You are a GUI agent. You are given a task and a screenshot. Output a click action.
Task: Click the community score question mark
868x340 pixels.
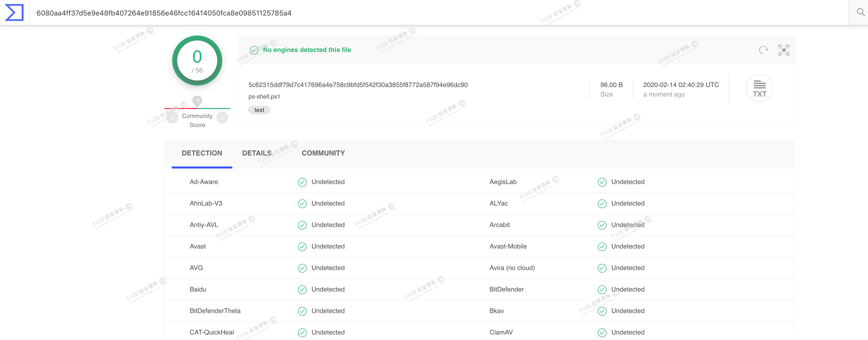click(x=197, y=100)
